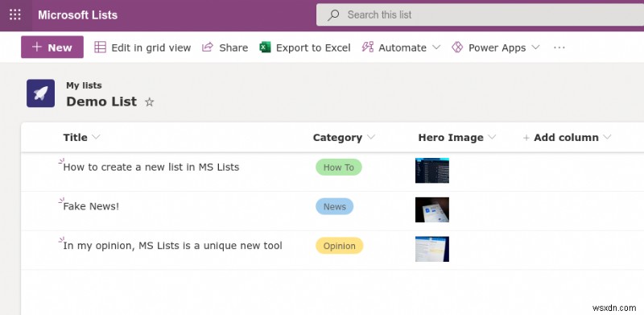The height and width of the screenshot is (315, 644).
Task: Open the How To row hero image thumbnail
Action: pyautogui.click(x=432, y=171)
